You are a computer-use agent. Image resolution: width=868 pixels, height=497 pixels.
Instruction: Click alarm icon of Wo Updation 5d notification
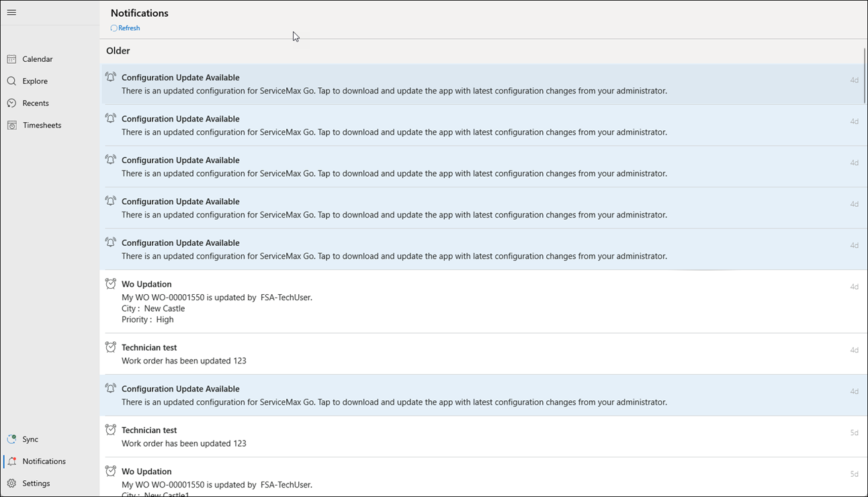[x=111, y=471]
